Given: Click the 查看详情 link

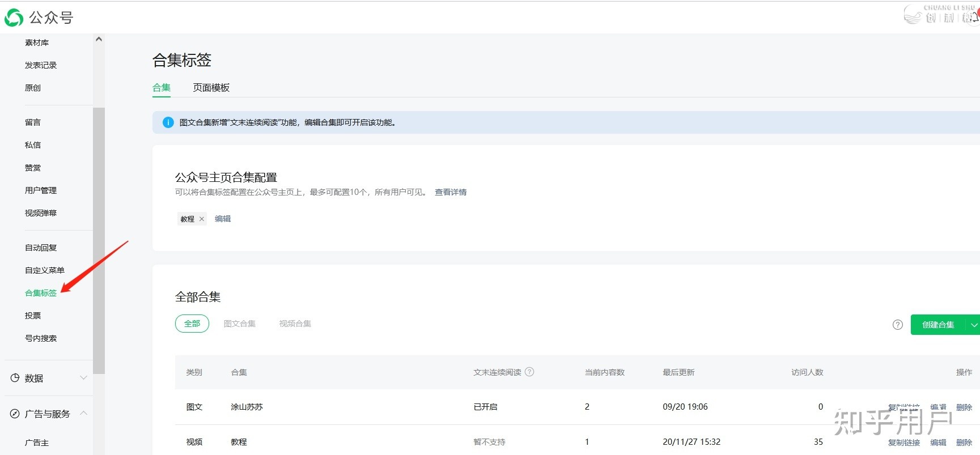Looking at the screenshot, I should (x=451, y=192).
